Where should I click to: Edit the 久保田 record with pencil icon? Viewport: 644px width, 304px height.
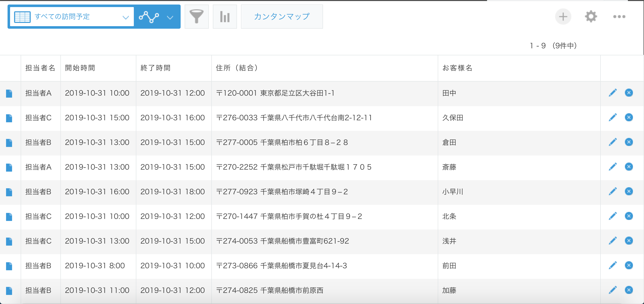[x=613, y=117]
